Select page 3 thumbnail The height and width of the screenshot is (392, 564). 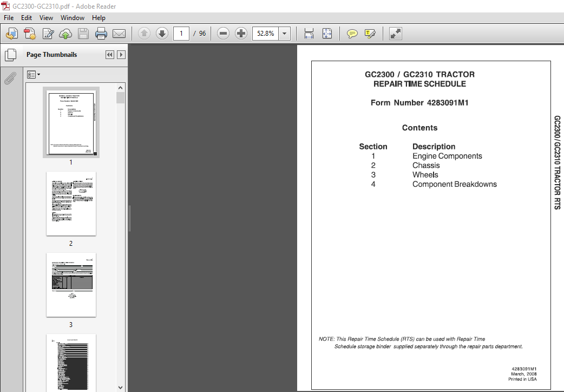pyautogui.click(x=71, y=285)
